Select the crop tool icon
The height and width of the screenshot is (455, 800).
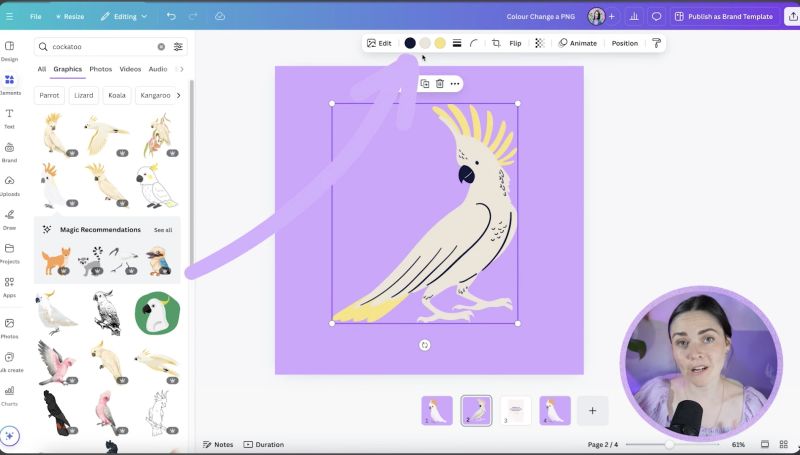coord(496,43)
